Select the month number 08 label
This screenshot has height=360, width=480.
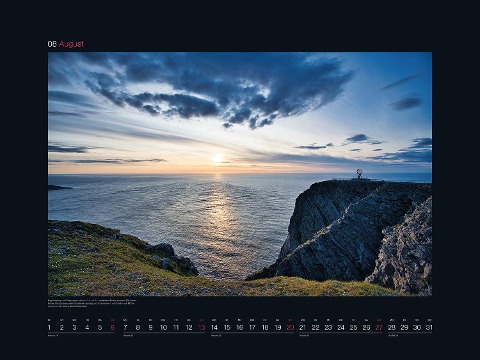52,44
